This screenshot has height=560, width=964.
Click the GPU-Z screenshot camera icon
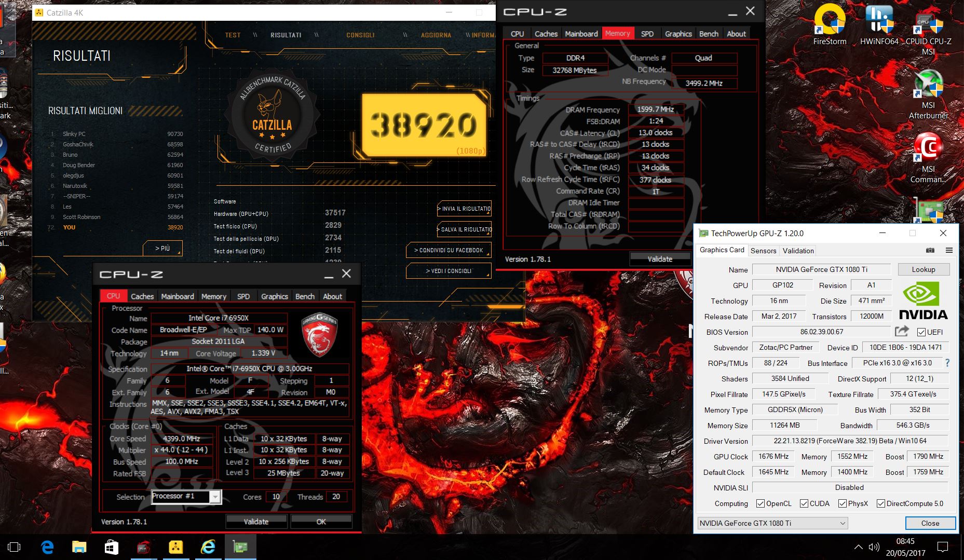(x=930, y=250)
